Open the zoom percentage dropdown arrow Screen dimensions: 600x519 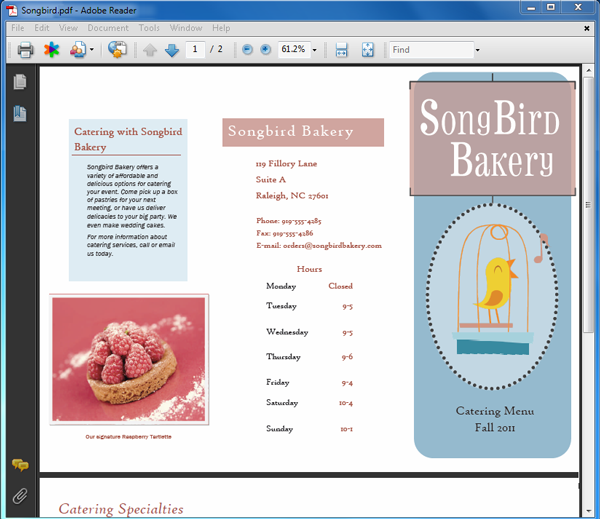[x=315, y=50]
